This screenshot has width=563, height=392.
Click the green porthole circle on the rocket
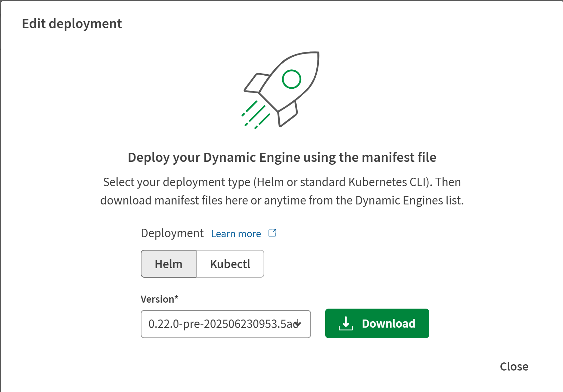[x=291, y=79]
